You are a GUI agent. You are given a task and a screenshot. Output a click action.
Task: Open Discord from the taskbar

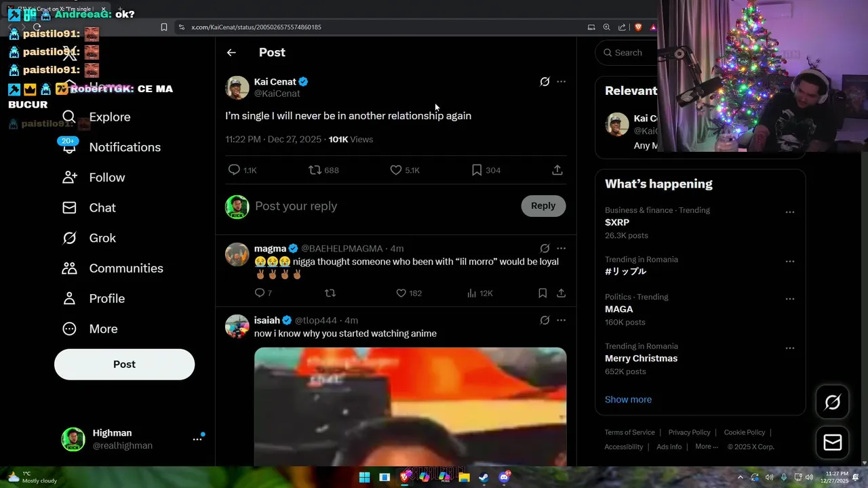point(504,477)
